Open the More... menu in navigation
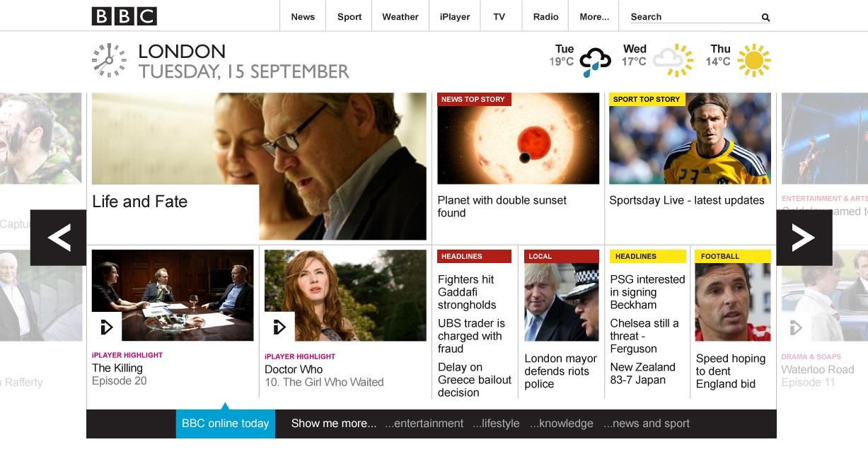The height and width of the screenshot is (454, 868). (594, 17)
